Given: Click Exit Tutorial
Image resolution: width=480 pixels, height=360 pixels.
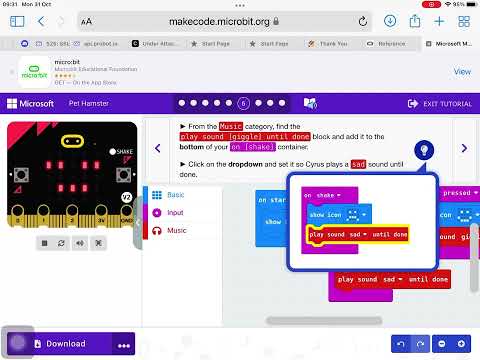Looking at the screenshot, I should click(x=440, y=104).
